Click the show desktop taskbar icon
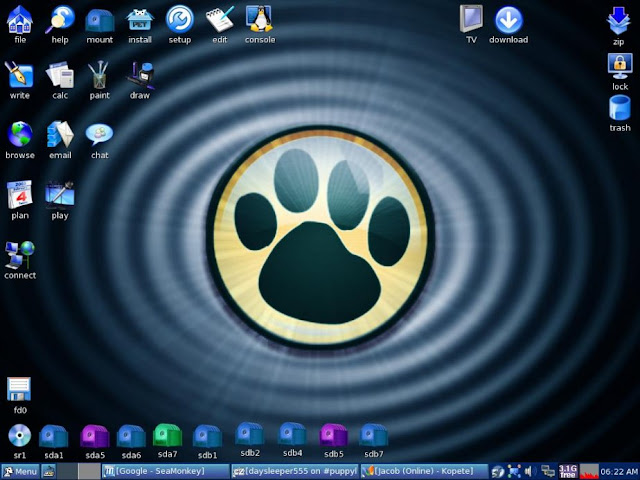 (49, 471)
